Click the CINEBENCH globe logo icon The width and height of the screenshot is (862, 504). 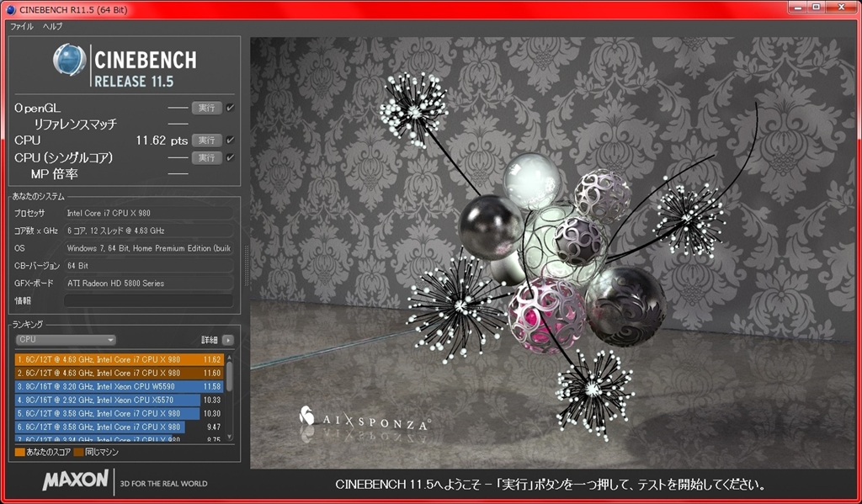pyautogui.click(x=70, y=60)
